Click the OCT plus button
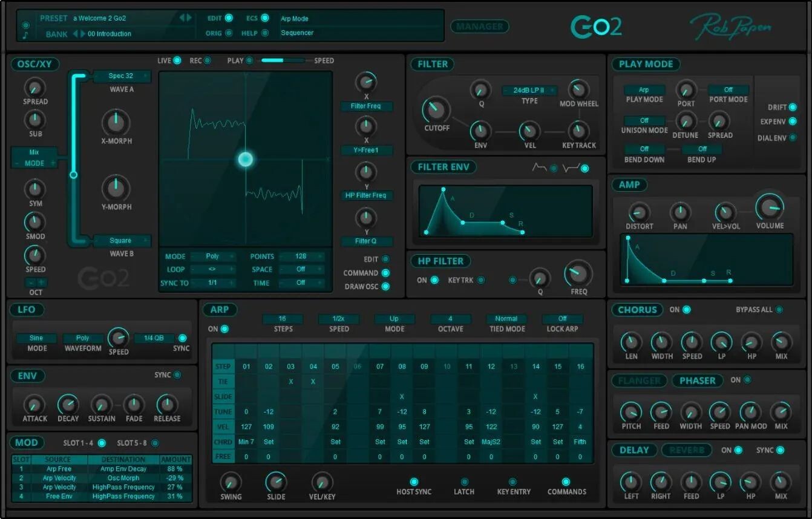The image size is (812, 519). 41,282
